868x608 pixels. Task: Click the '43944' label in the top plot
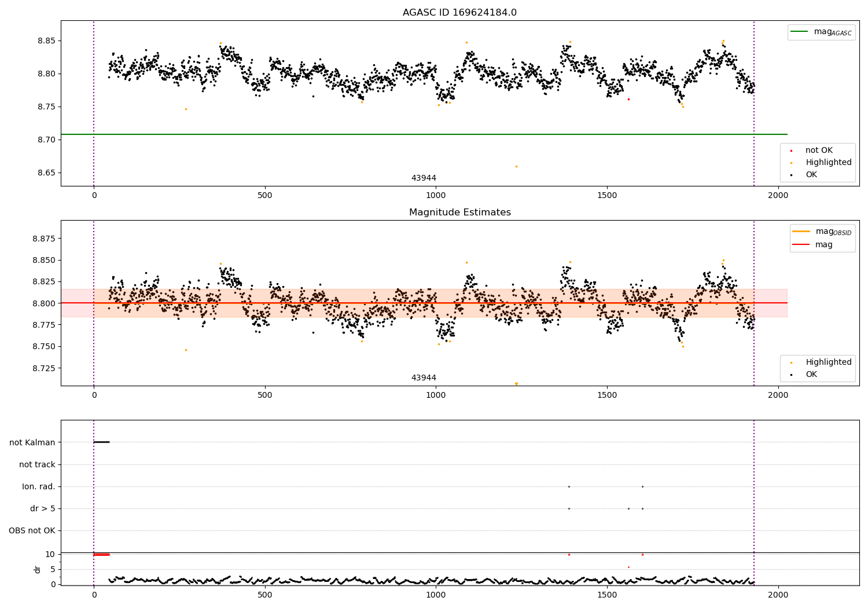[424, 178]
